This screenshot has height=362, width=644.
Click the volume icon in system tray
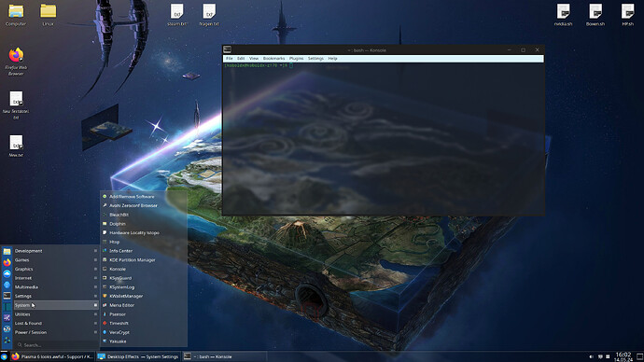coord(592,356)
